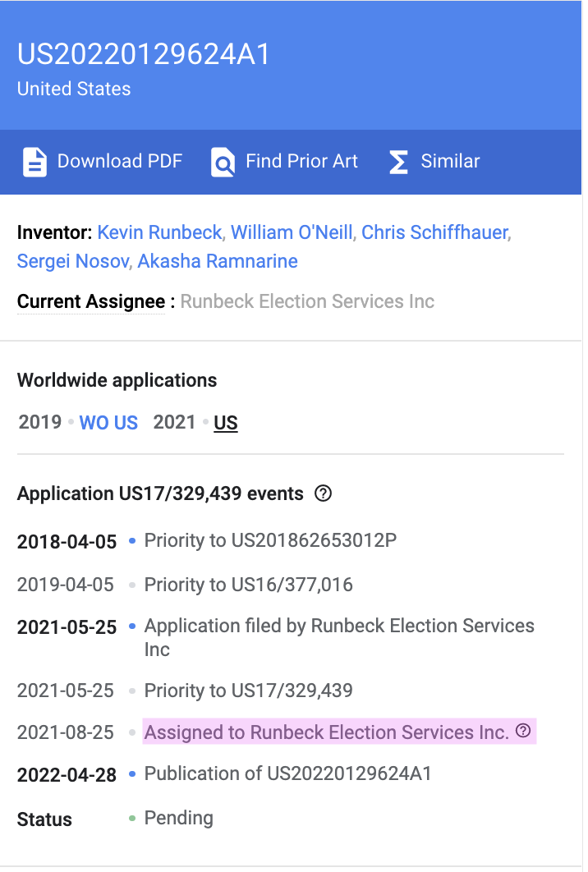Click the 2022-04-28 event date
The image size is (588, 872).
click(x=67, y=774)
